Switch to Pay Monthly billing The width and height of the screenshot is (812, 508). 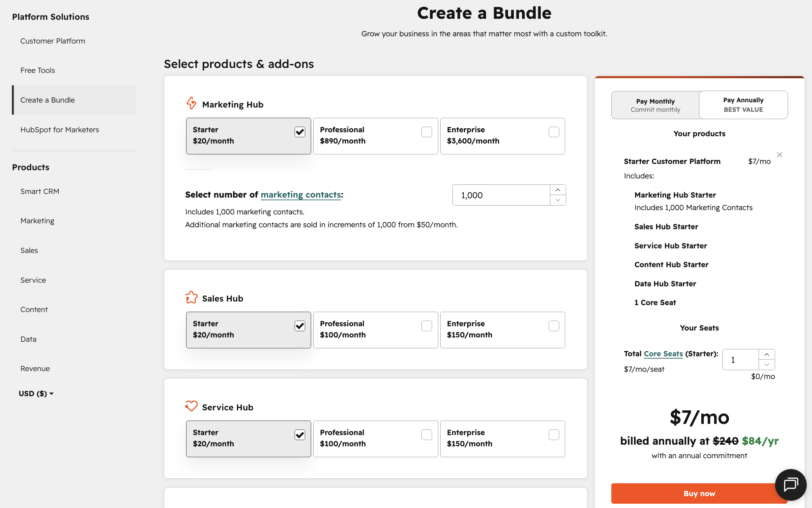(655, 105)
